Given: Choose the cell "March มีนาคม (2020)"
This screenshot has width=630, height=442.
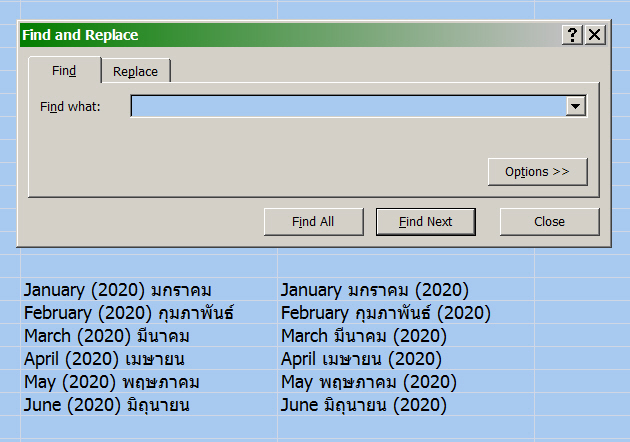Looking at the screenshot, I should pyautogui.click(x=364, y=336).
